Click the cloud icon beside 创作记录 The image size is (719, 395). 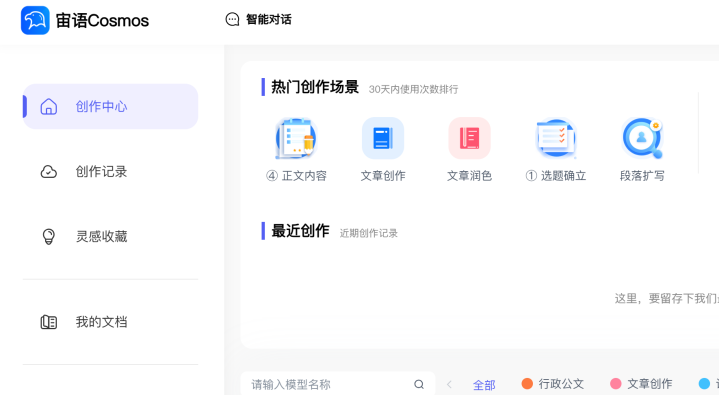pos(49,172)
